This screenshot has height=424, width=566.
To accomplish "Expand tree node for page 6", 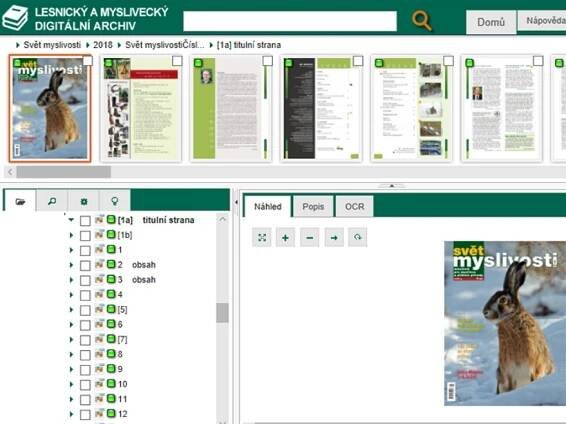I will (71, 324).
